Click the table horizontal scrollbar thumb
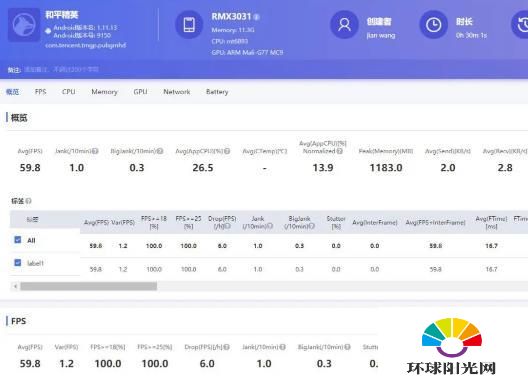528x384 pixels. pos(89,286)
